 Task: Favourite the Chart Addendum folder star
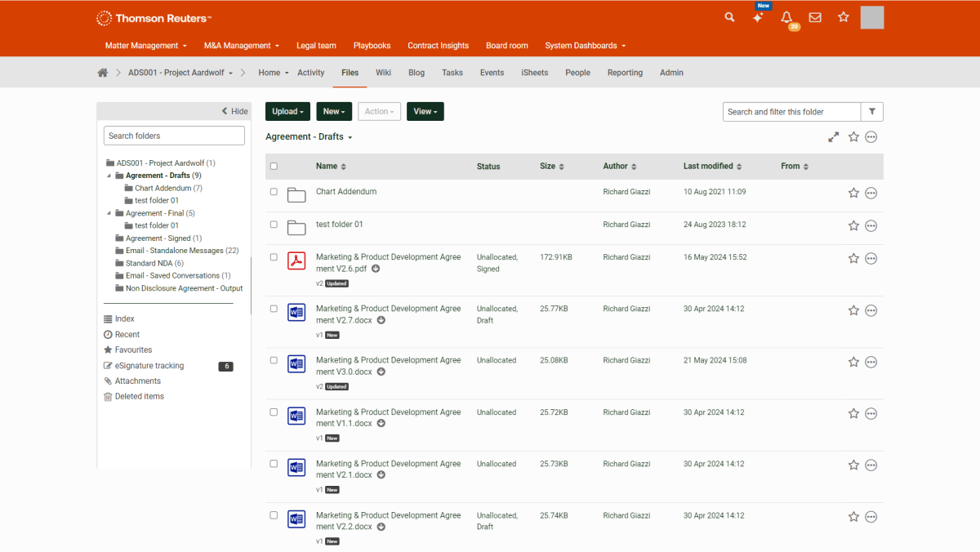(x=853, y=193)
